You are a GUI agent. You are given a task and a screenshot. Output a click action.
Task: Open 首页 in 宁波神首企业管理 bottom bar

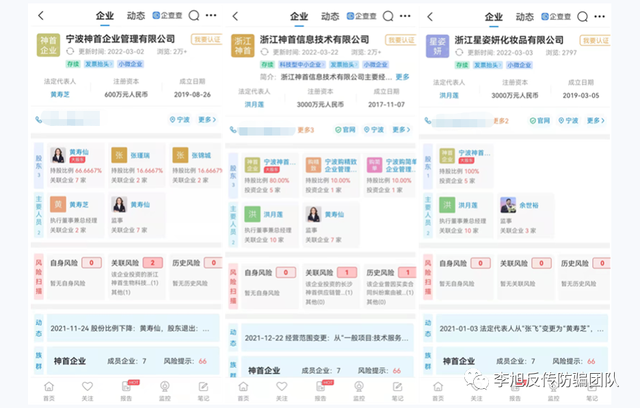[49, 391]
